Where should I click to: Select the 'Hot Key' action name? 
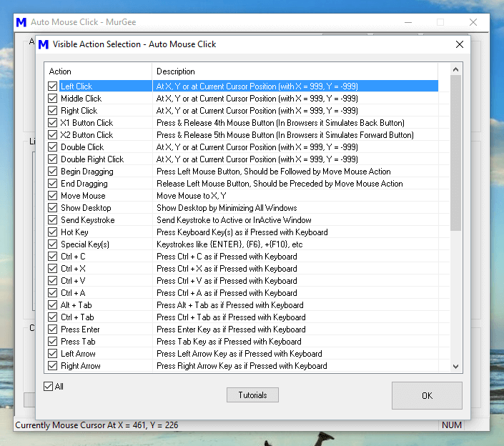74,232
